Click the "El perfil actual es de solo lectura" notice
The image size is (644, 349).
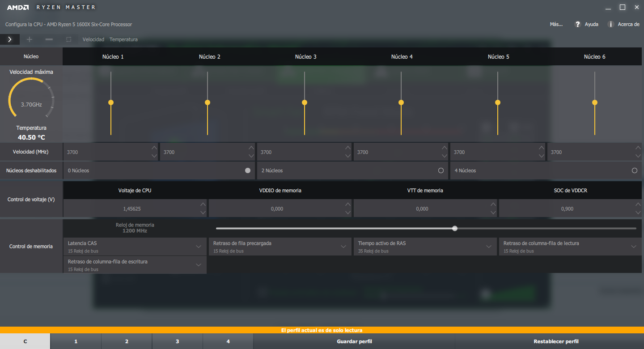pos(322,330)
